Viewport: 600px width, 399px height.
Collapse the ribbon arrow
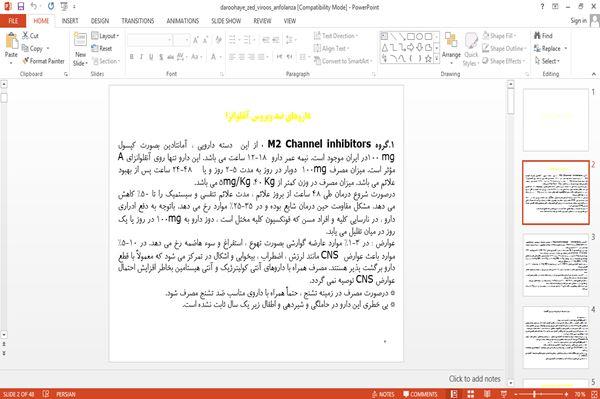[593, 74]
